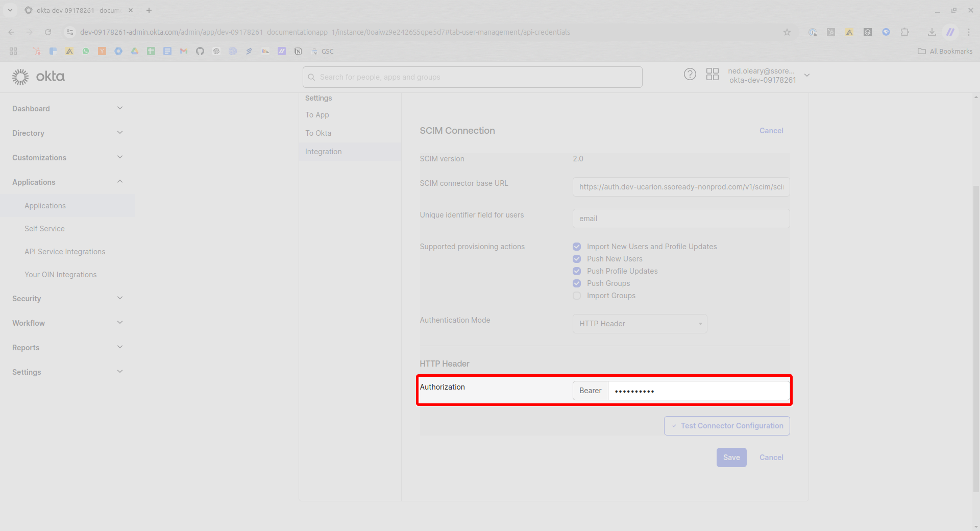Open API Service Integrations in sidebar
The width and height of the screenshot is (980, 531).
click(x=65, y=252)
